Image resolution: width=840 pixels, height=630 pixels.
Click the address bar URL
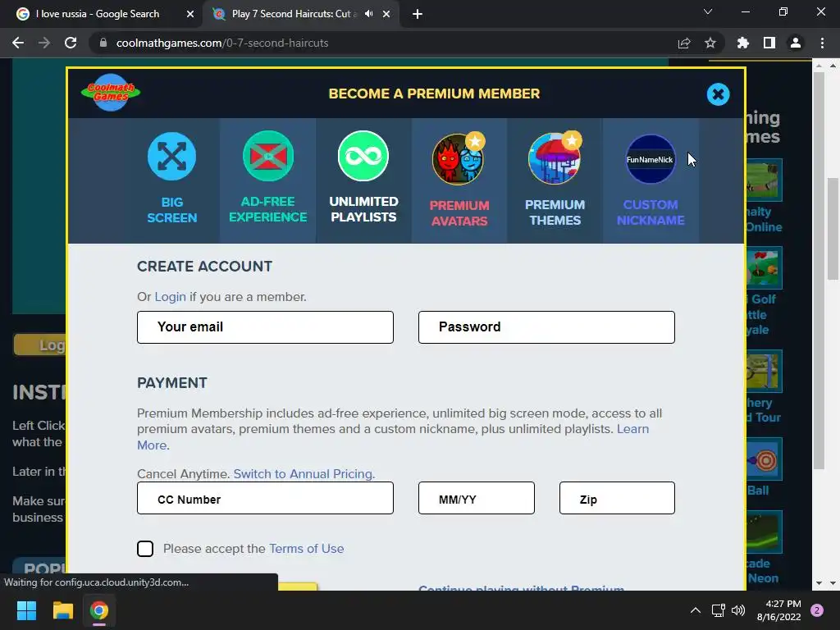point(221,43)
